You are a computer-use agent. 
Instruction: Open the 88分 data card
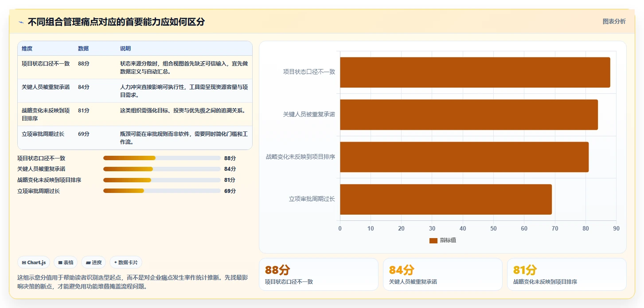319,274
